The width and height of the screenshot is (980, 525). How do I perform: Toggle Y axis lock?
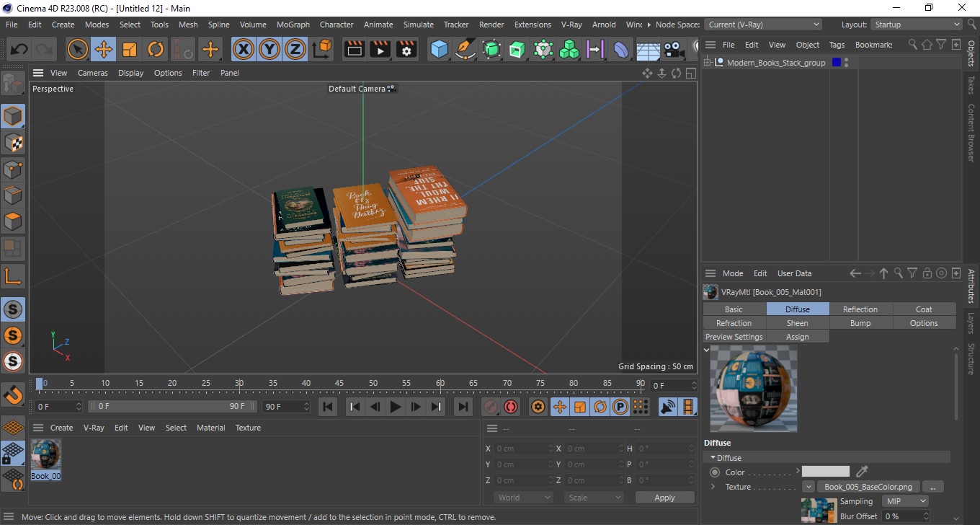point(269,50)
